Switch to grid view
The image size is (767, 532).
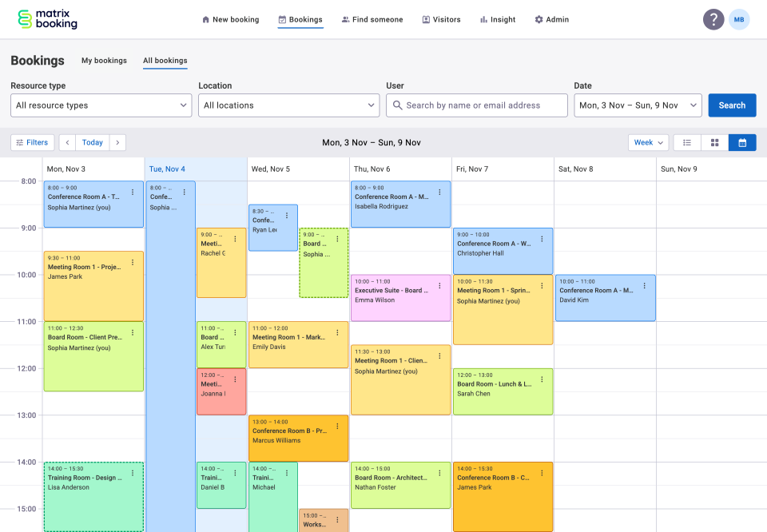coord(714,142)
